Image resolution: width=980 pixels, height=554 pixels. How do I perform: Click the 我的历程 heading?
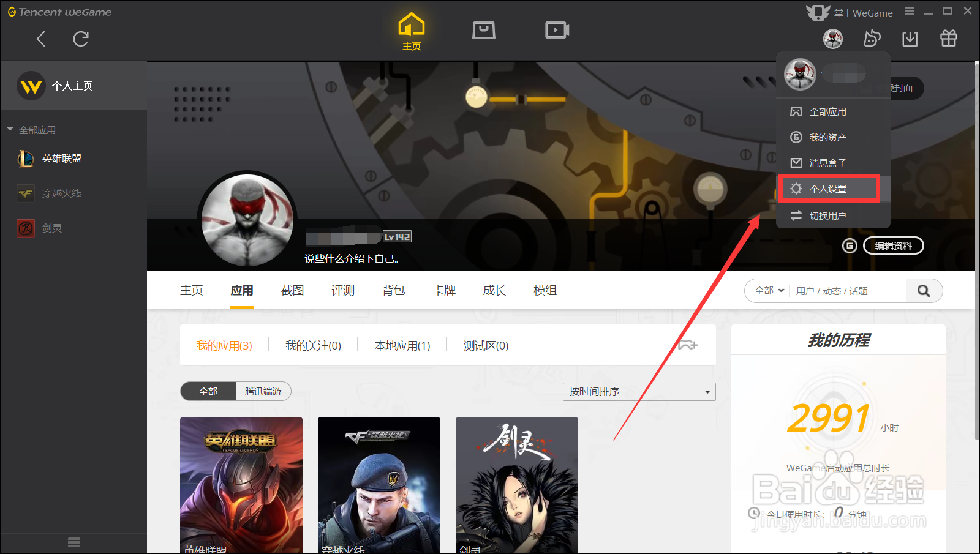coord(839,340)
